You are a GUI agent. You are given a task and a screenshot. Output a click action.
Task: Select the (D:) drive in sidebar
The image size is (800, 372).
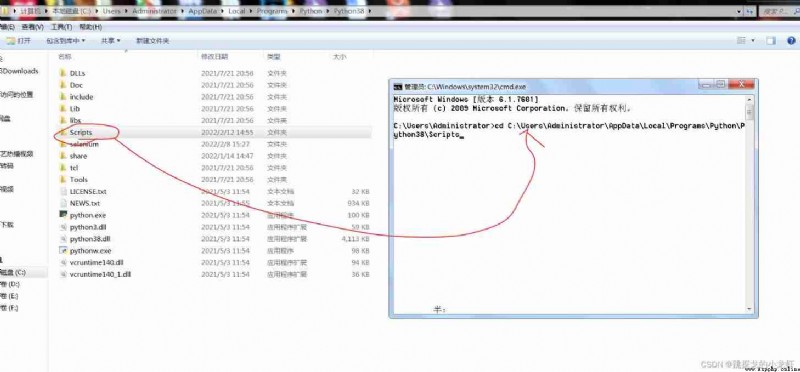[10, 284]
